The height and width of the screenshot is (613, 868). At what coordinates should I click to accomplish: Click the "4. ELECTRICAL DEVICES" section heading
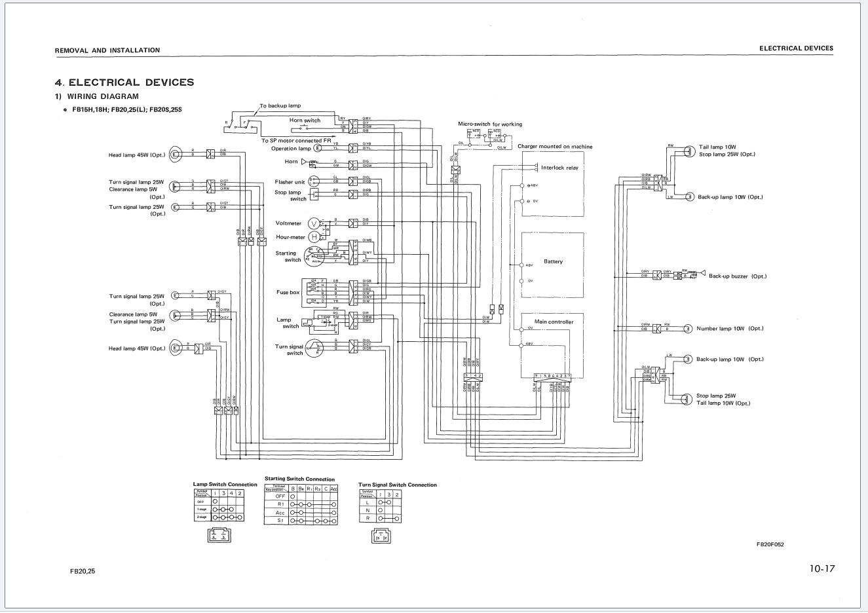point(124,83)
